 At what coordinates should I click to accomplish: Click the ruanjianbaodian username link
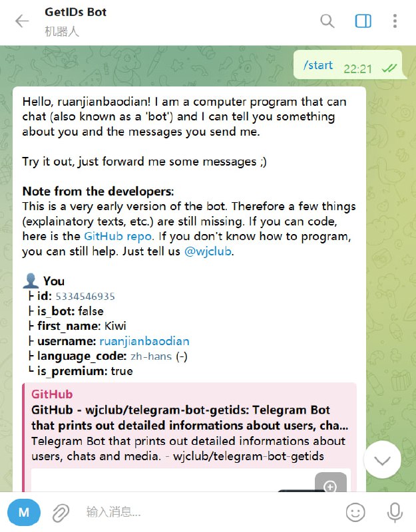coord(144,341)
